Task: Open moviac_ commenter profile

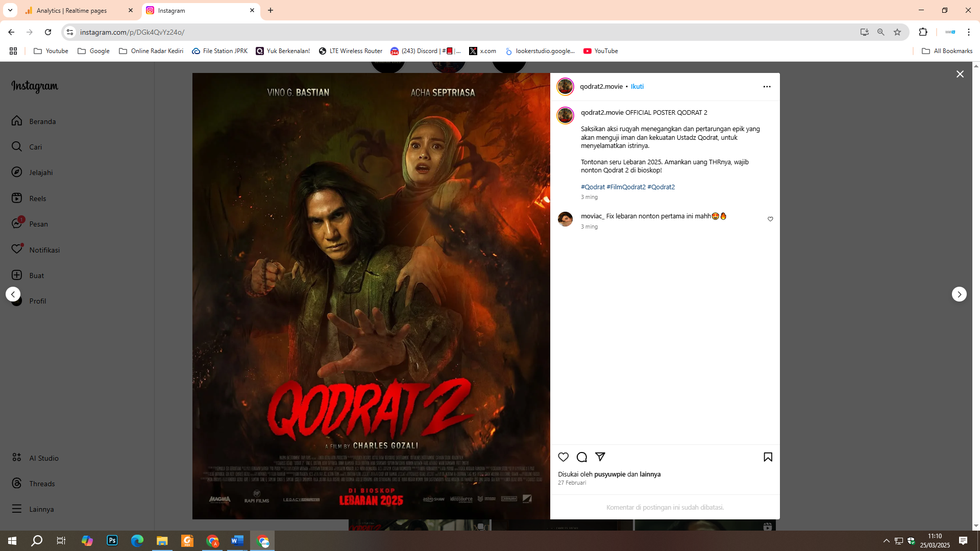Action: (x=592, y=216)
